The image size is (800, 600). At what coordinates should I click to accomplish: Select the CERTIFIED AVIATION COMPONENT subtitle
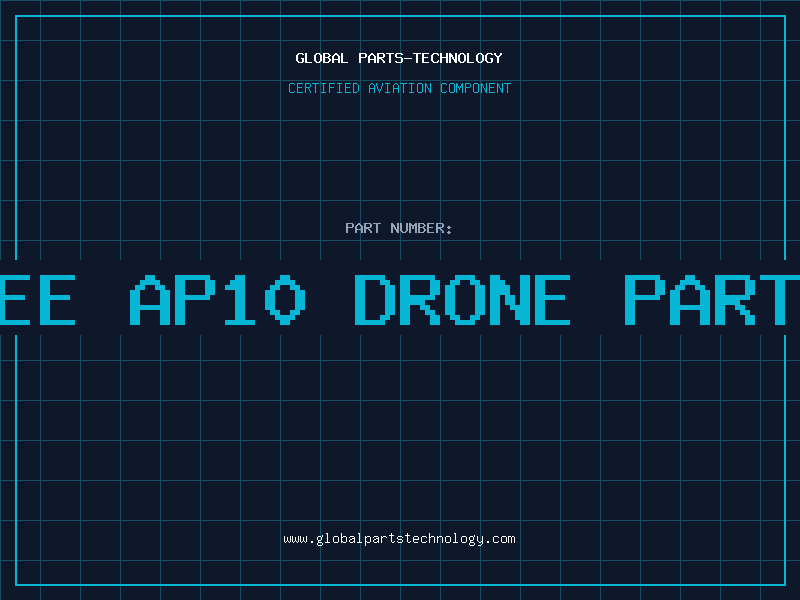click(x=399, y=88)
